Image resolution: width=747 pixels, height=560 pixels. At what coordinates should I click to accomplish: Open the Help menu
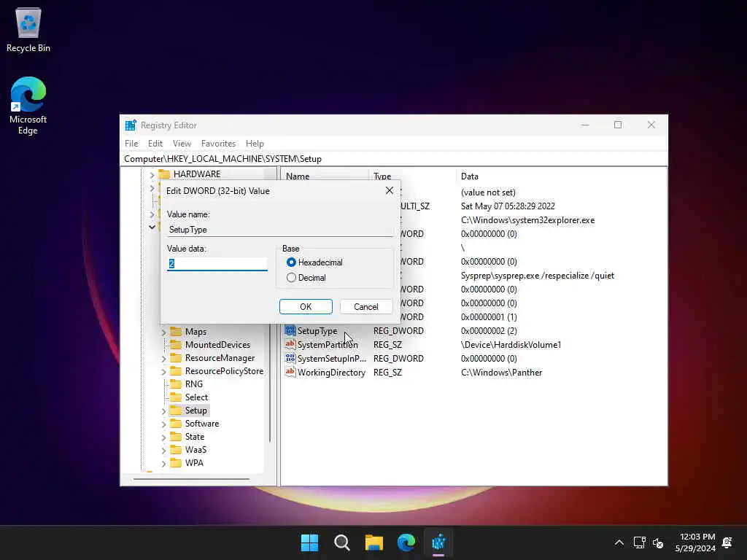pos(255,144)
